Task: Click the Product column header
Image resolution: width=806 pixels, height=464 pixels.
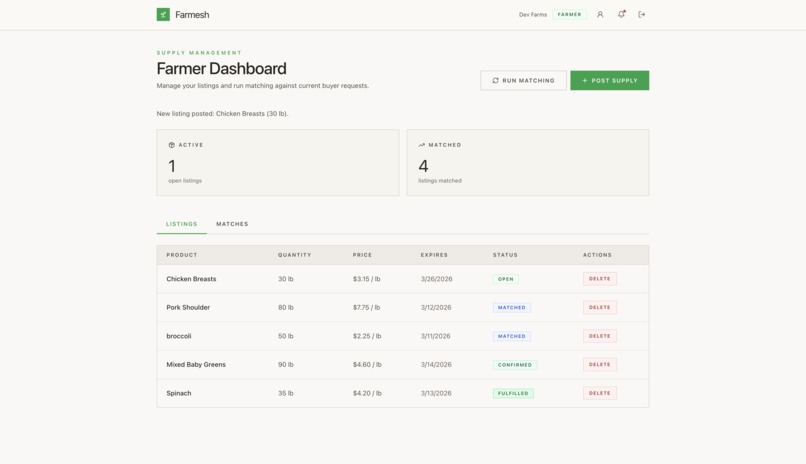Action: 181,255
